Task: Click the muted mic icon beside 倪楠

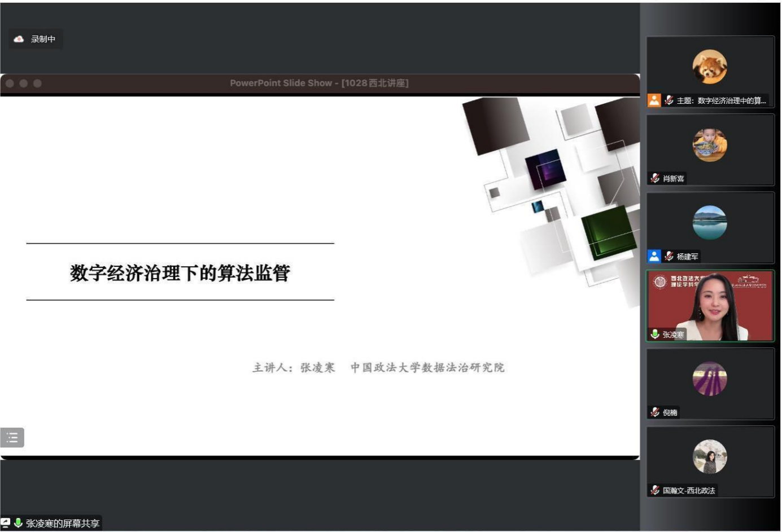Action: (655, 412)
